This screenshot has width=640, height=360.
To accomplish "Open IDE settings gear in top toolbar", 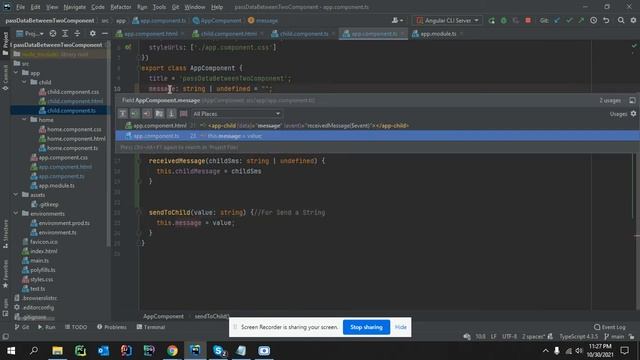I will (633, 20).
